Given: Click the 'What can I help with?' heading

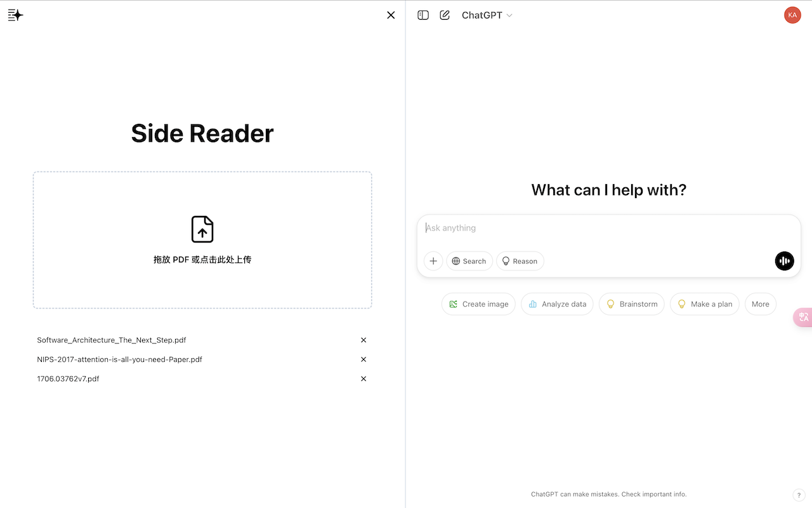Looking at the screenshot, I should pos(609,190).
